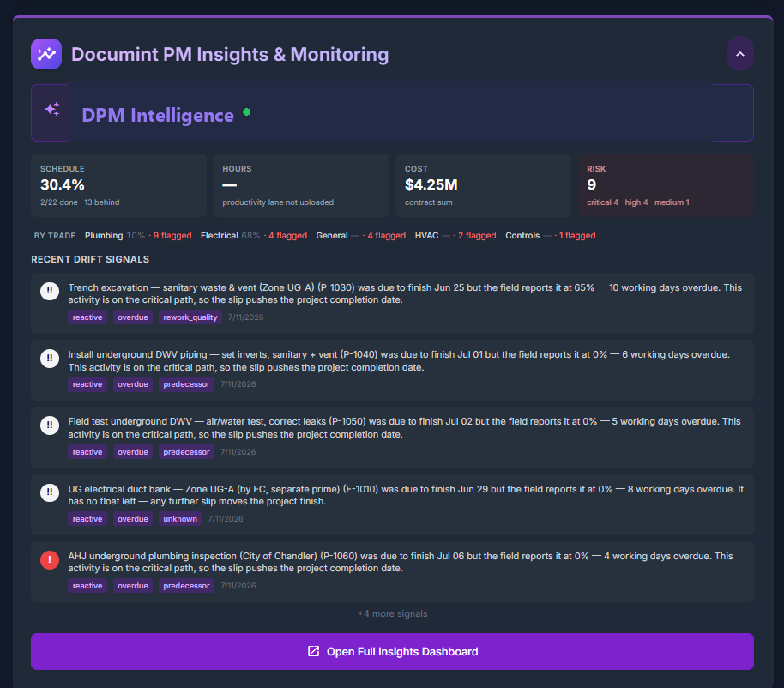Click the Documint PM Insights chart logo icon

(x=46, y=54)
